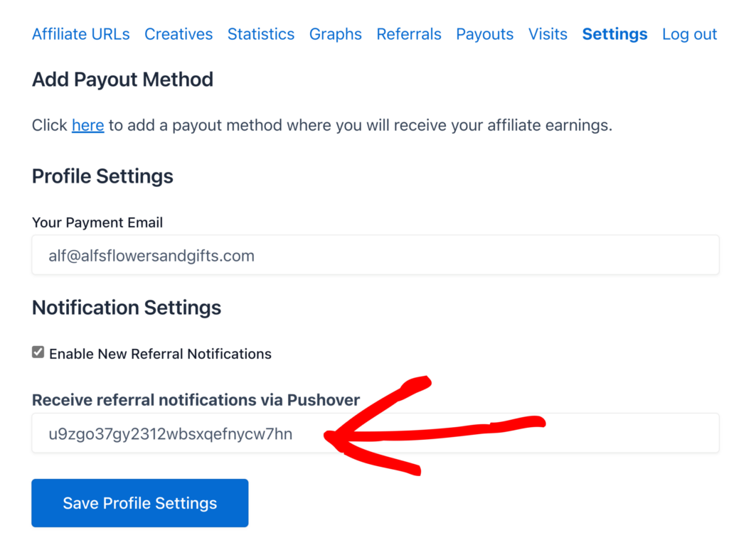Check your Payouts history
This screenshot has height=545, width=756.
tap(484, 33)
